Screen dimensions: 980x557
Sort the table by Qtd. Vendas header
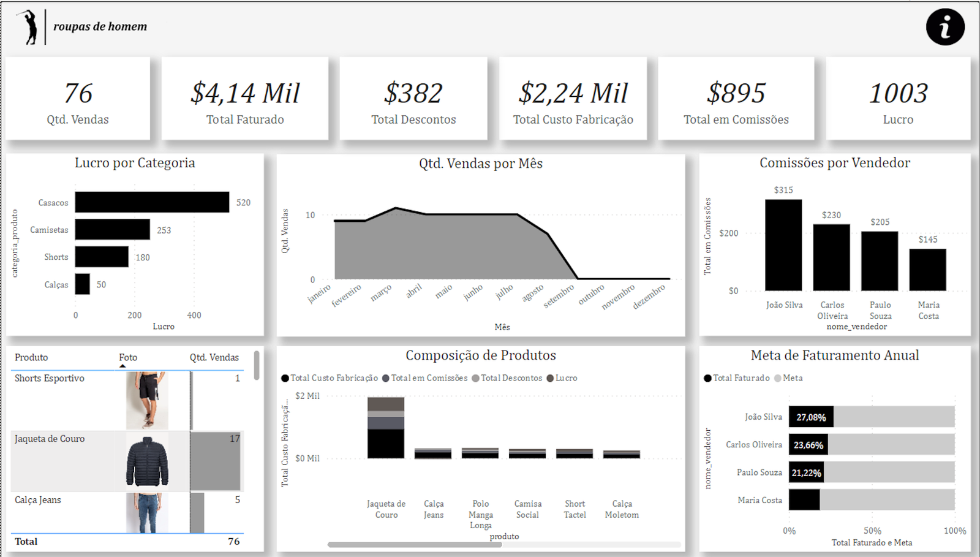click(x=214, y=357)
